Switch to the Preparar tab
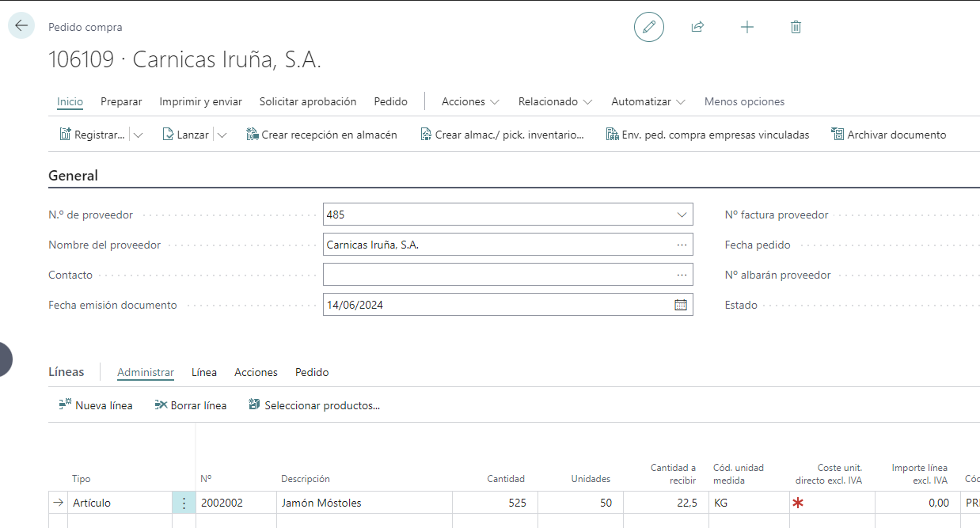 coord(121,101)
